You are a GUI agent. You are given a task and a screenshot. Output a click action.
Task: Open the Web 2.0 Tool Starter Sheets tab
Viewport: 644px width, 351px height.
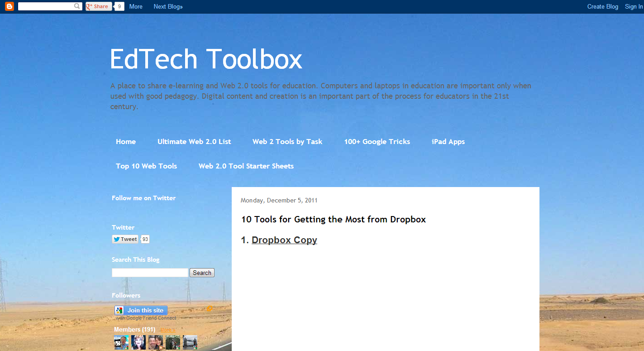(246, 166)
